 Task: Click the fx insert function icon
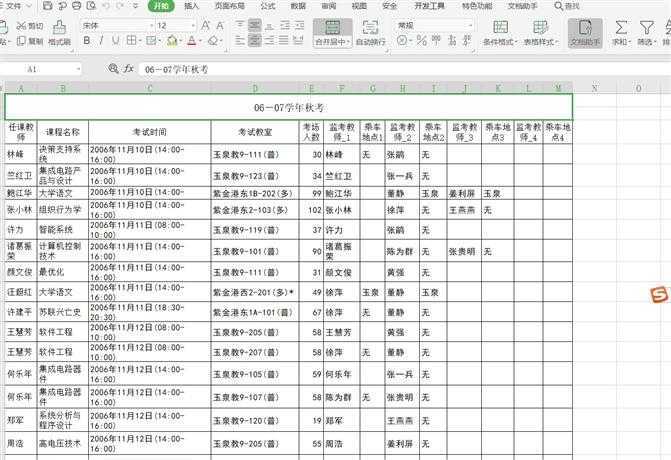[x=128, y=68]
